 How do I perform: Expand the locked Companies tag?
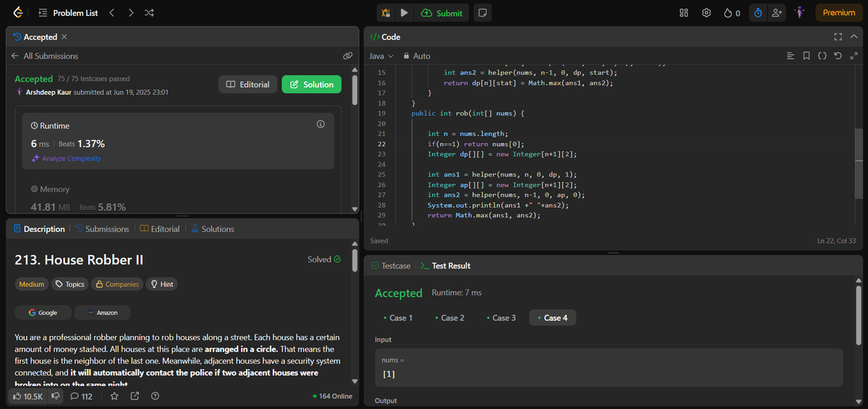tap(117, 284)
